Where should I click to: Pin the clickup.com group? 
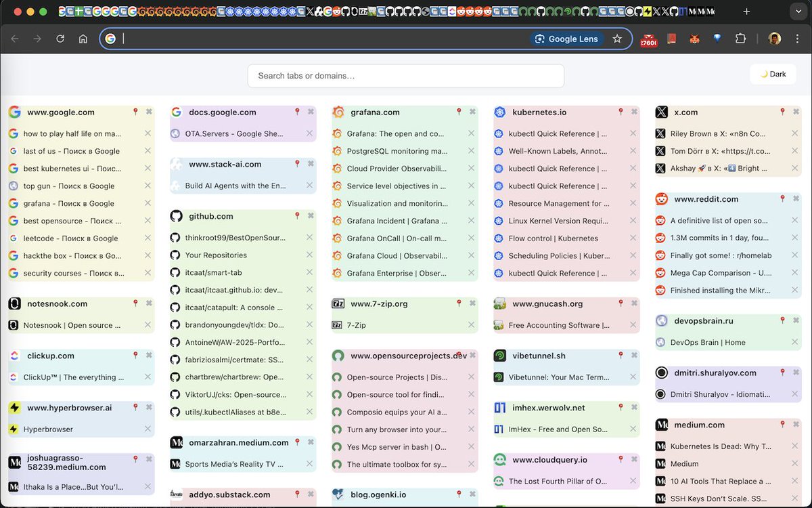pyautogui.click(x=135, y=355)
